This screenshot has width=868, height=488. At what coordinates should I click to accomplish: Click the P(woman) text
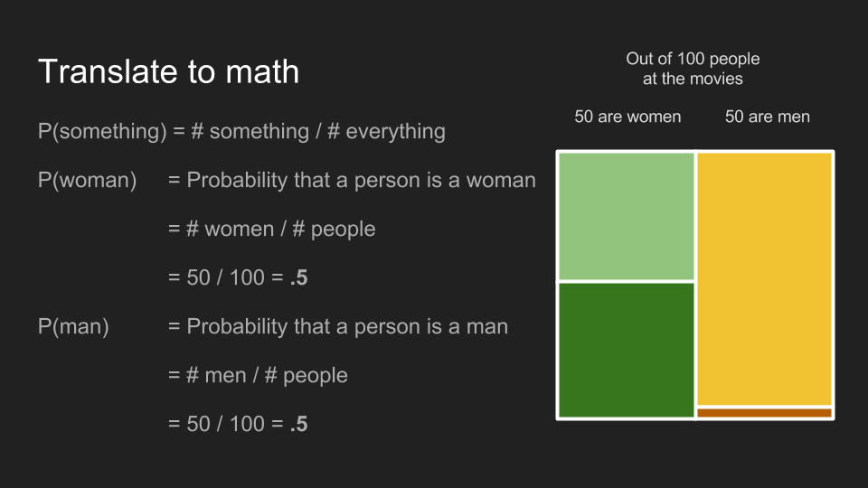[87, 181]
